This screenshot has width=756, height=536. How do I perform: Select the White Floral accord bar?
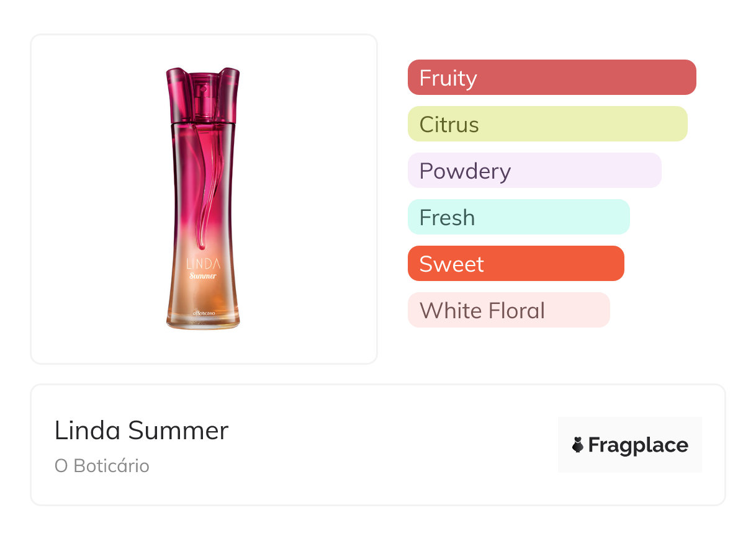[x=508, y=310]
